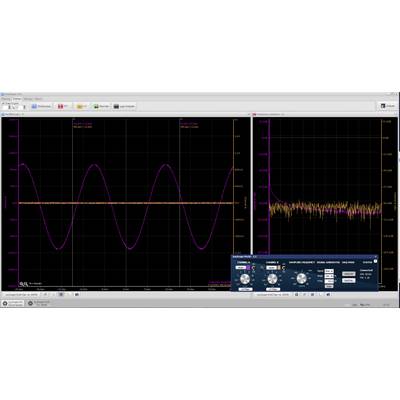Select the second menu bar tab
This screenshot has width=400, height=400.
coord(17,99)
